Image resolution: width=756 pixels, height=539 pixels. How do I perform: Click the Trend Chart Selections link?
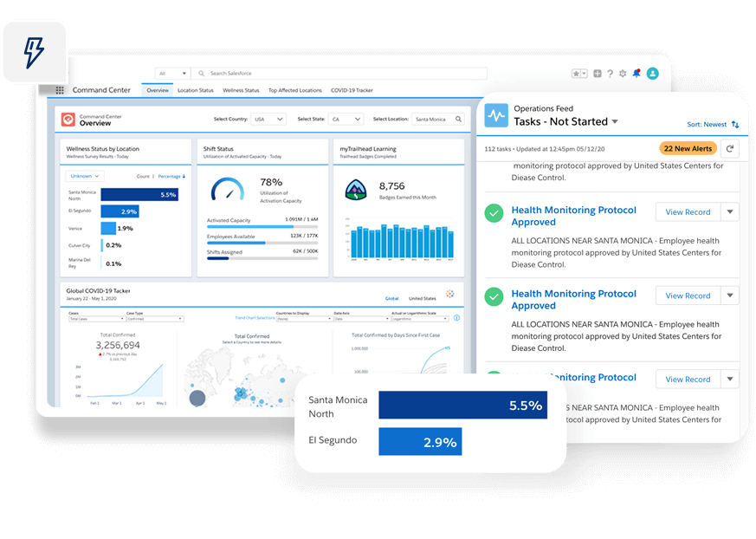(x=255, y=318)
